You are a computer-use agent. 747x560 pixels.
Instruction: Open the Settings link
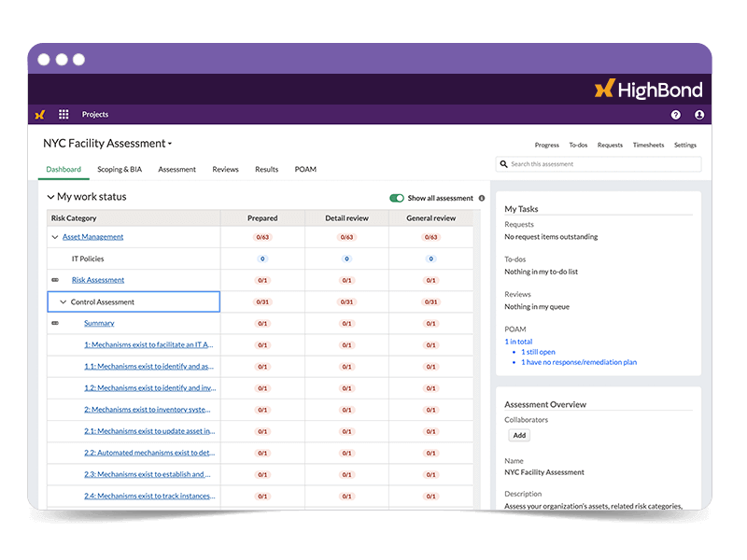point(685,145)
